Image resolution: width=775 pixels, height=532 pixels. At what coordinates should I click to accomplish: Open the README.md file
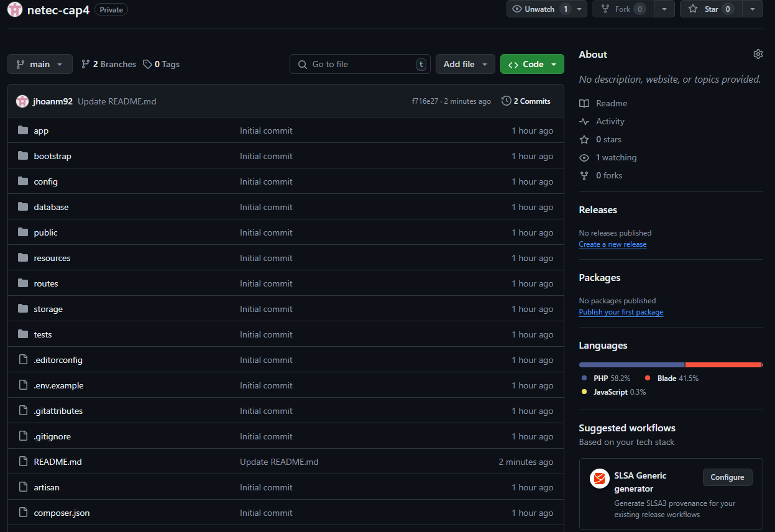(58, 462)
